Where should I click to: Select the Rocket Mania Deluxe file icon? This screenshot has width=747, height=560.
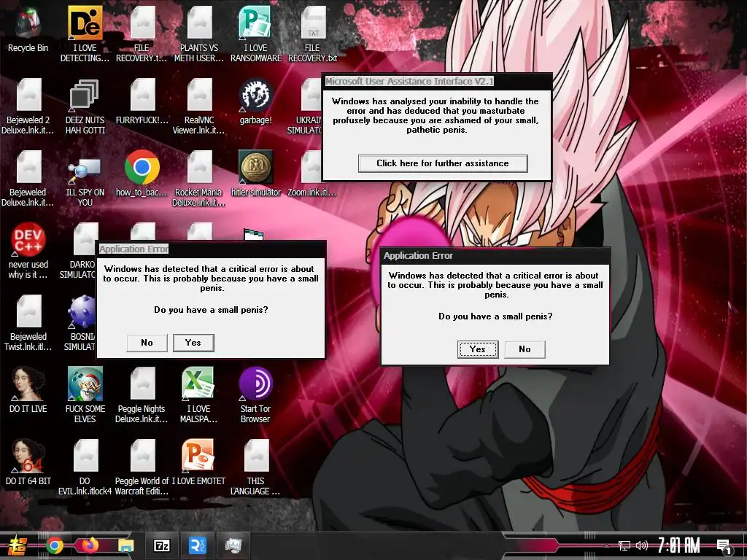tap(199, 168)
